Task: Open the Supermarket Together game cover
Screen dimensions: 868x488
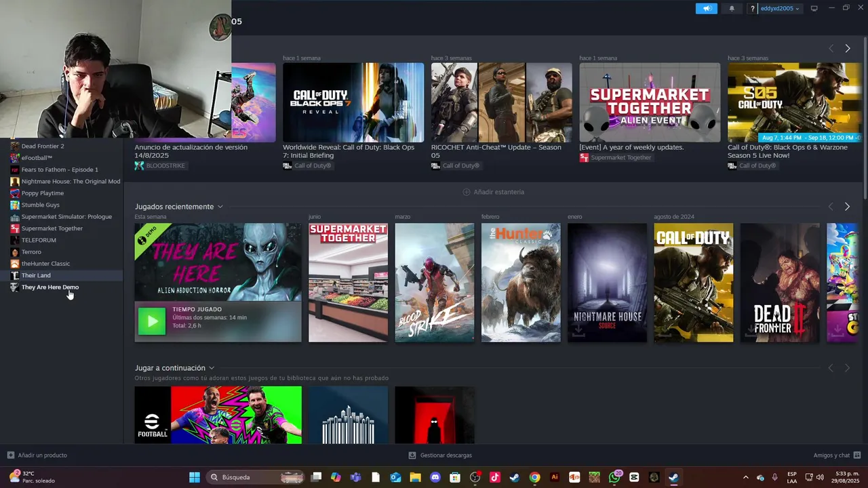Action: tap(348, 283)
